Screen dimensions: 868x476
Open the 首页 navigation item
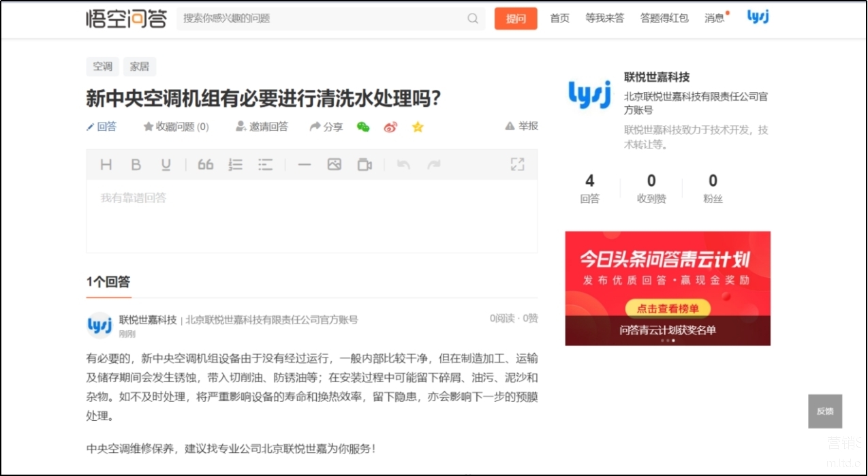pos(559,18)
